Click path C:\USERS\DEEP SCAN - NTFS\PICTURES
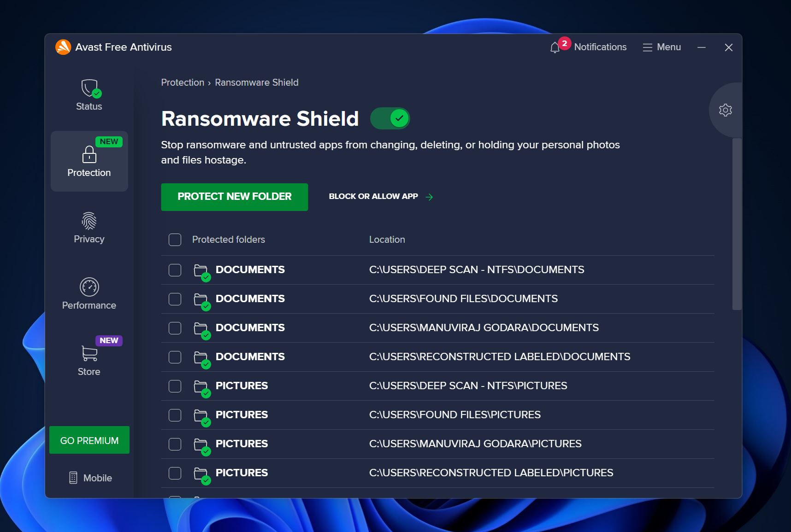 click(468, 386)
